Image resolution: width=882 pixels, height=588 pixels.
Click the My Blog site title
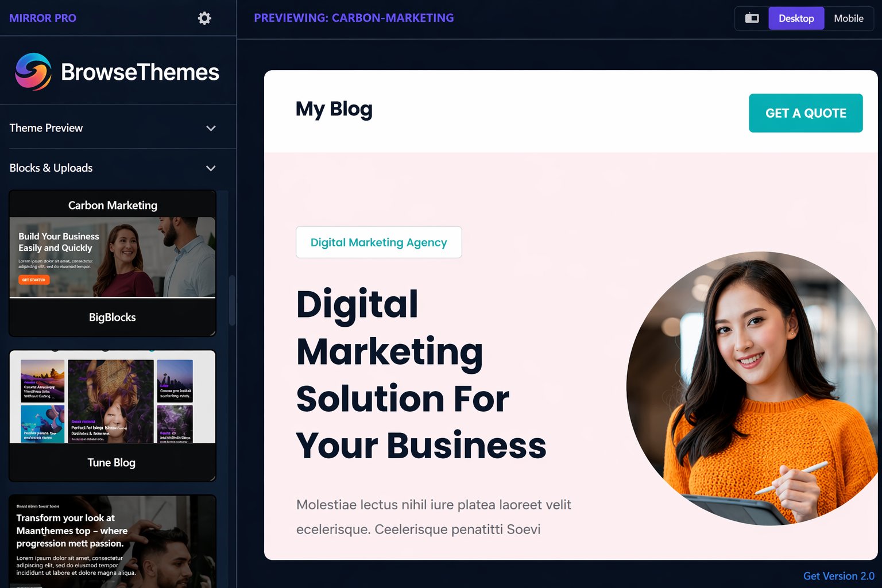point(334,109)
